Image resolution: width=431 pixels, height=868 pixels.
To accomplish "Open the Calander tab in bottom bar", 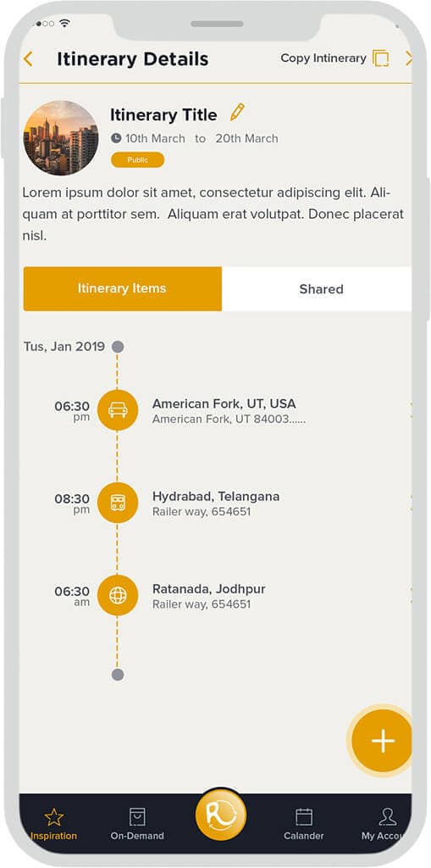I will pyautogui.click(x=304, y=824).
